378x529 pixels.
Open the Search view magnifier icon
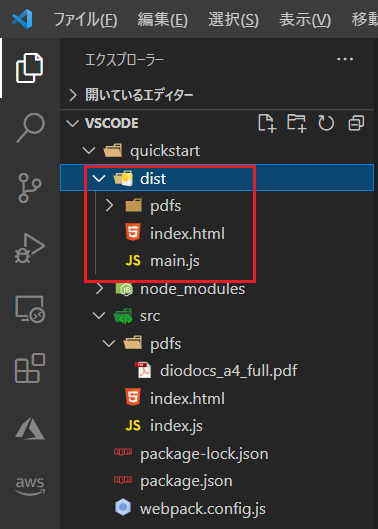tap(30, 128)
